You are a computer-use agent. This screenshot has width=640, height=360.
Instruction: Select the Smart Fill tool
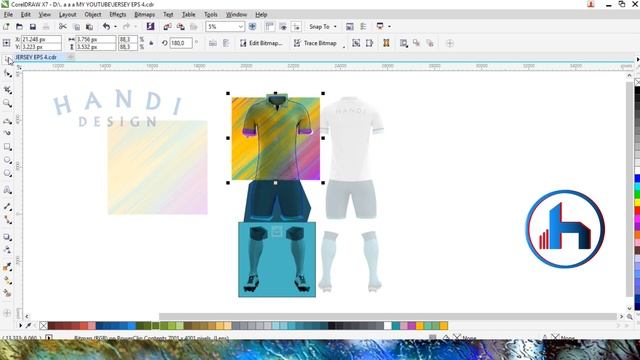click(7, 293)
